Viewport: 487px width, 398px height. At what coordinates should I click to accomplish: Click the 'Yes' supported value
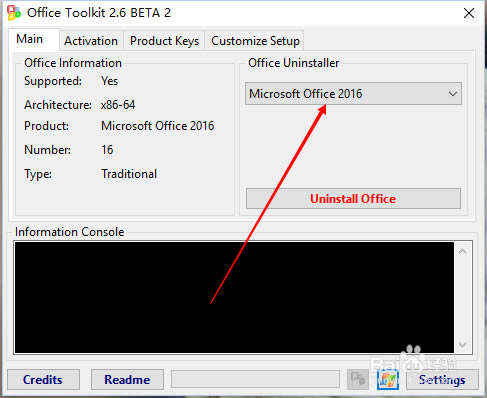click(x=109, y=81)
